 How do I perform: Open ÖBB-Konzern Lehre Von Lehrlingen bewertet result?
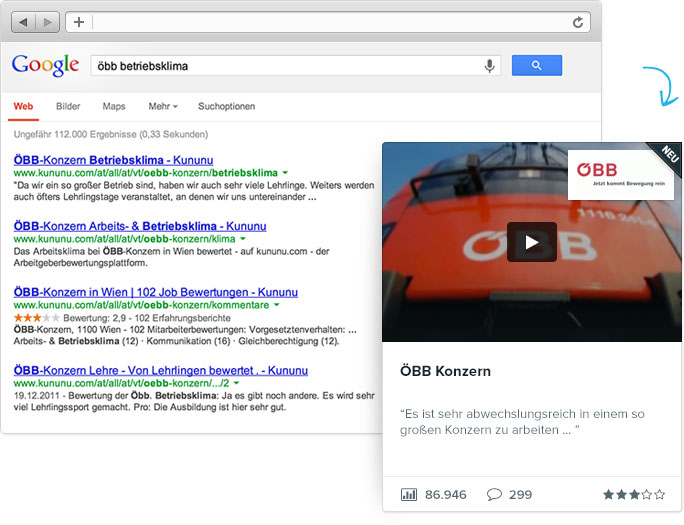(x=161, y=371)
